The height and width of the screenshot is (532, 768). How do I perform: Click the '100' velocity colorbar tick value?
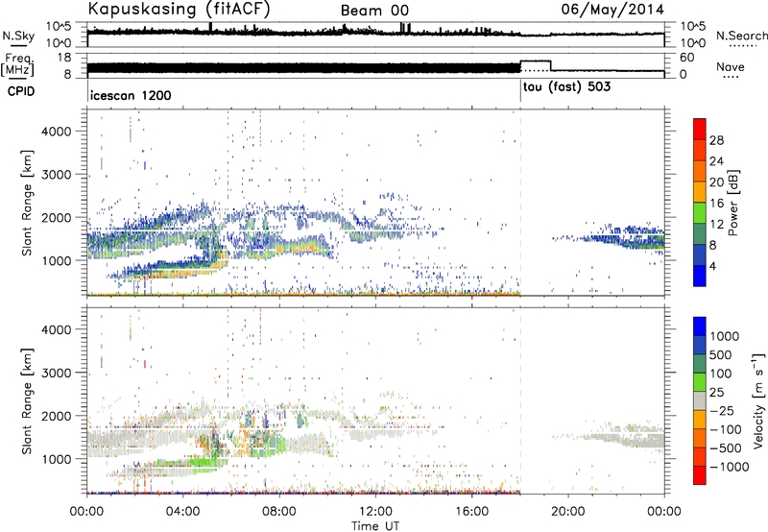click(x=721, y=374)
